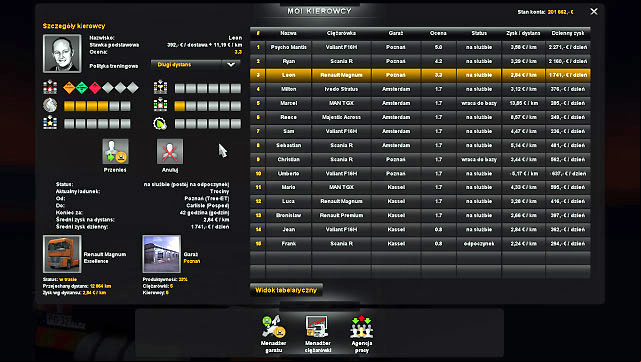Select driver Christian in the list
The height and width of the screenshot is (362, 641).
click(420, 159)
